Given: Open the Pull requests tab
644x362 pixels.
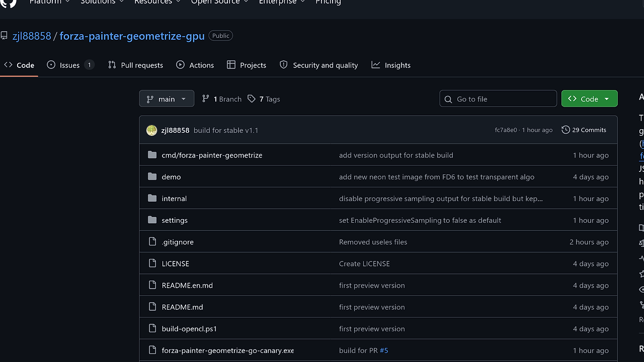Looking at the screenshot, I should point(135,65).
